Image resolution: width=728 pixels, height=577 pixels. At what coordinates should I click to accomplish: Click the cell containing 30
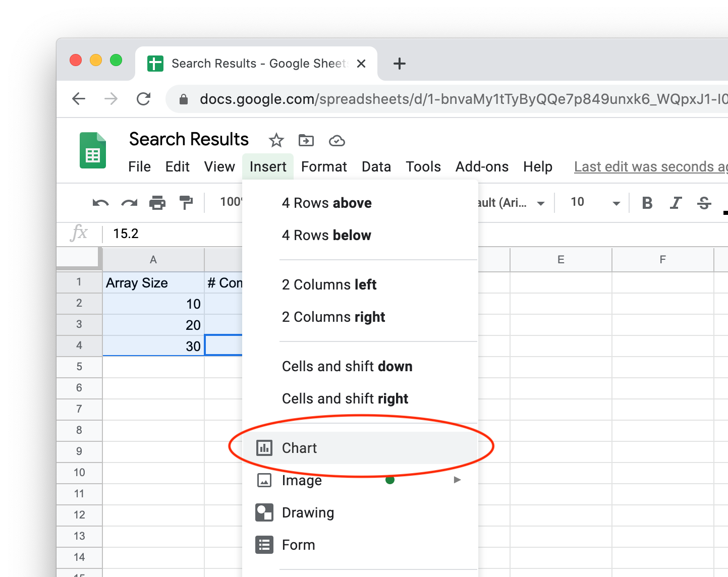[x=153, y=346]
